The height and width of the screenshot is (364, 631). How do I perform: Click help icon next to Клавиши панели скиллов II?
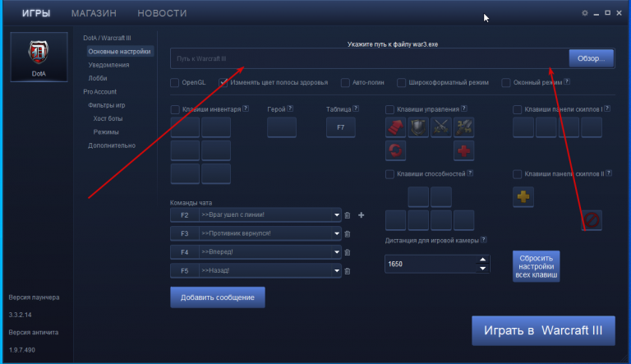pos(609,173)
